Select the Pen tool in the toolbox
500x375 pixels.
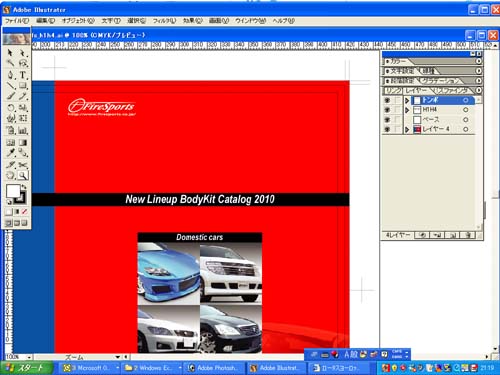pyautogui.click(x=11, y=75)
